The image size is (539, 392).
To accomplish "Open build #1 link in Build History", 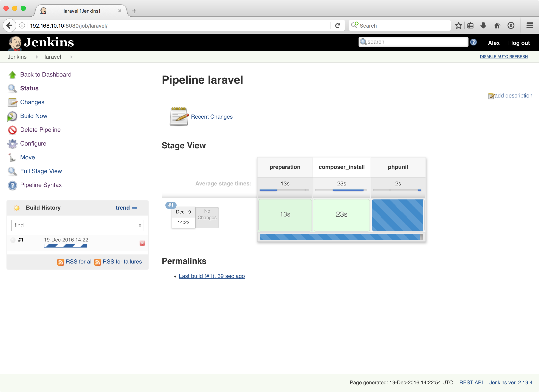I will pos(21,240).
